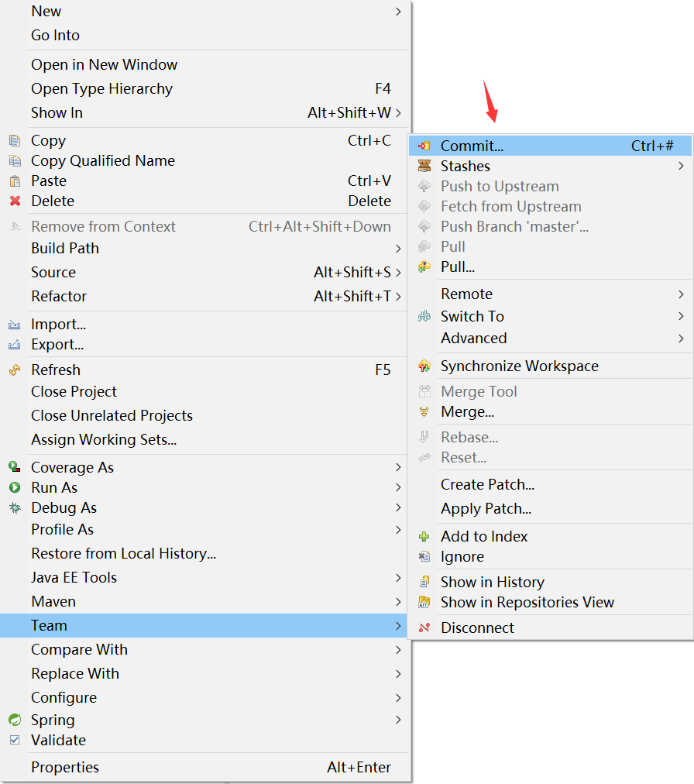Click the Debug As bug icon

(15, 508)
